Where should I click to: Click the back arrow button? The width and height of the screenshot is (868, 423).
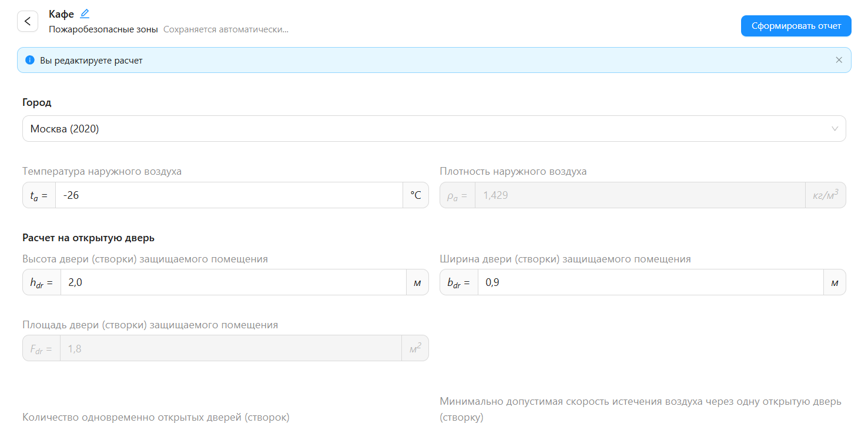27,21
